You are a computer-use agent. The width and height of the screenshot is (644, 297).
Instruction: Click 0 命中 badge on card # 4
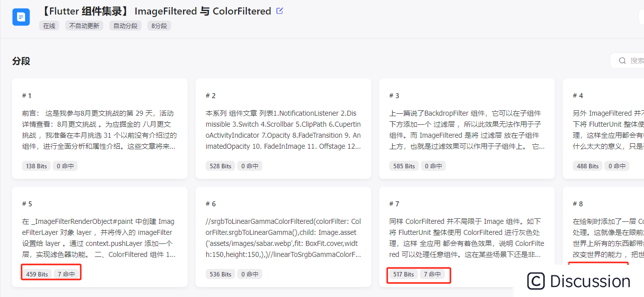coord(616,166)
